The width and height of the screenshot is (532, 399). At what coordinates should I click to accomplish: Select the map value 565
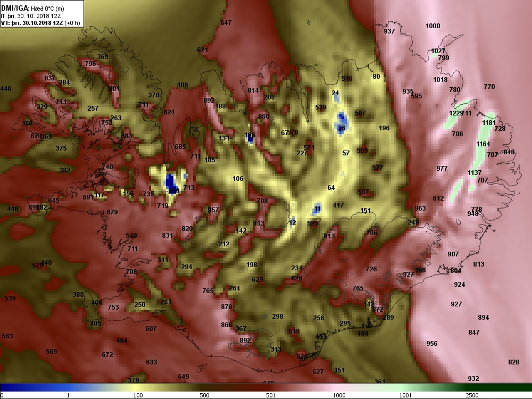pyautogui.click(x=52, y=352)
